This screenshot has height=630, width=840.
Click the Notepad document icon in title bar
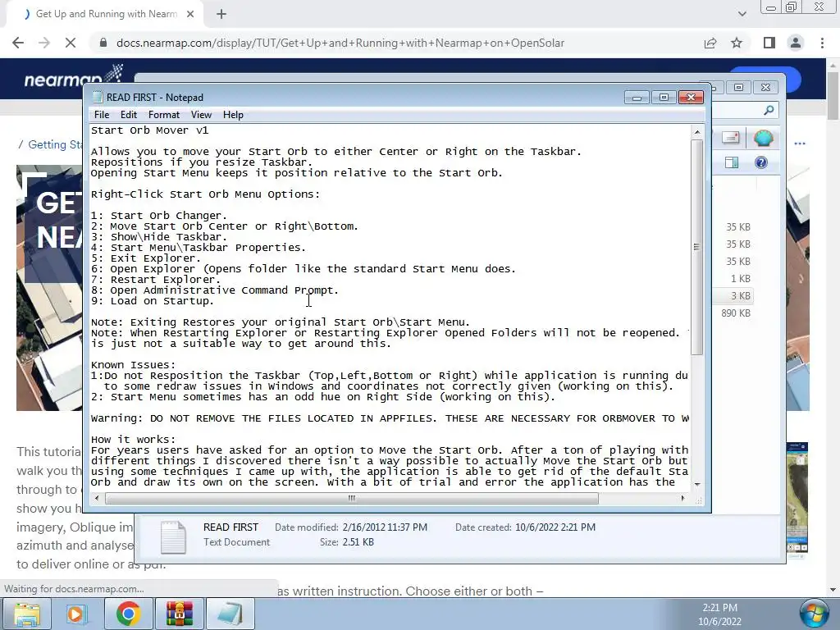pyautogui.click(x=98, y=97)
